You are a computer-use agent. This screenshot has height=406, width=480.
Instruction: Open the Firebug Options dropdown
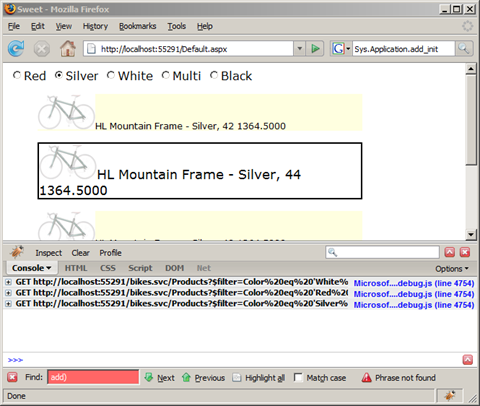452,269
